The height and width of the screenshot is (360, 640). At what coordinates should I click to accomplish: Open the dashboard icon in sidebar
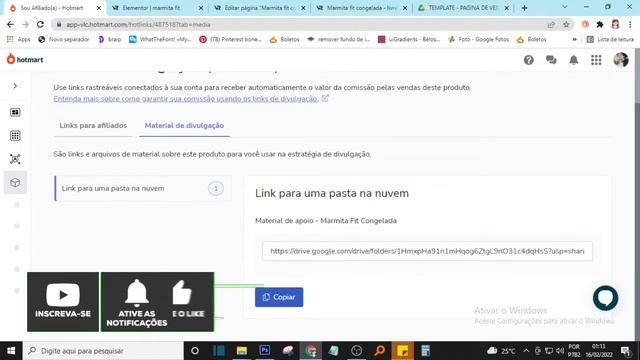15,112
